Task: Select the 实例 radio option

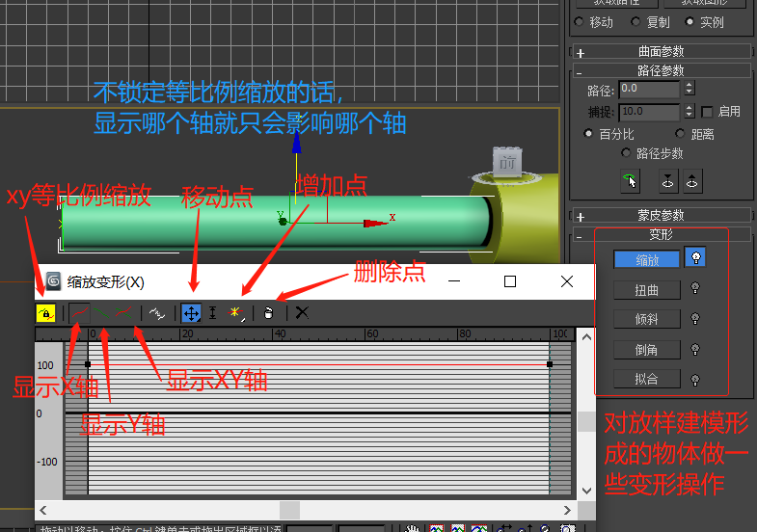Action: click(689, 22)
